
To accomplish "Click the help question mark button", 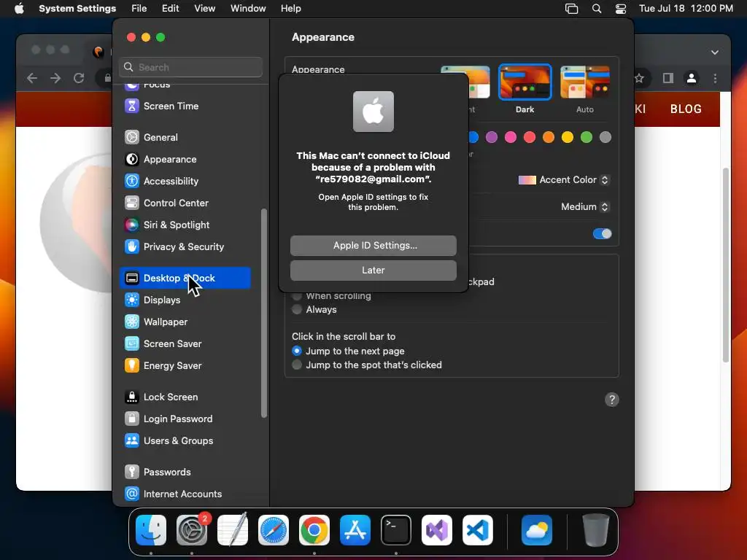I will click(612, 400).
